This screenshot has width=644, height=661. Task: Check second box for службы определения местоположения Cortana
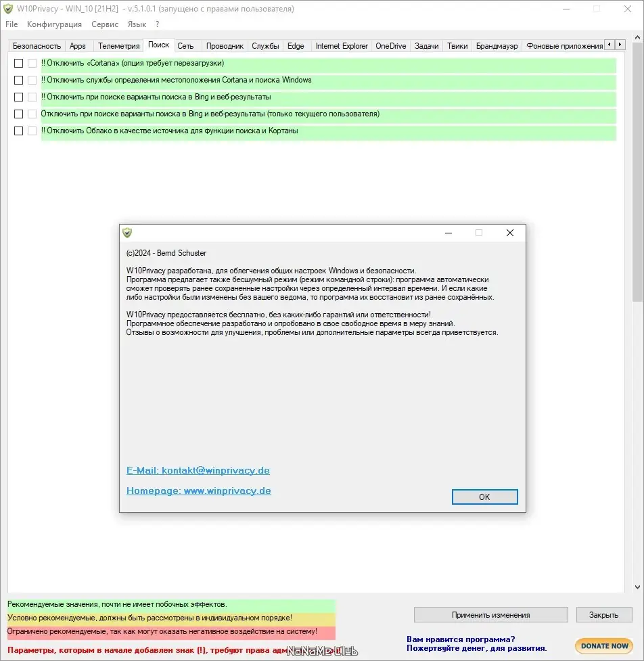coord(32,80)
